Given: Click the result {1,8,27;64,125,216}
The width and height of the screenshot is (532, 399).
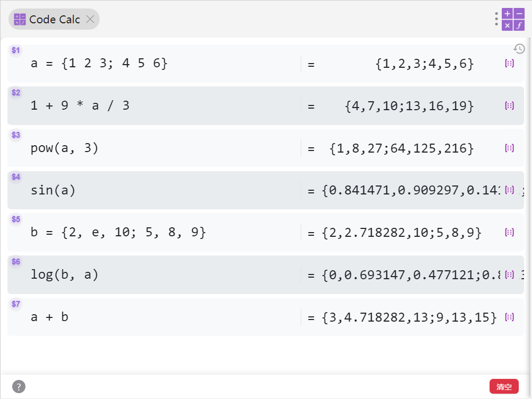Looking at the screenshot, I should (402, 148).
